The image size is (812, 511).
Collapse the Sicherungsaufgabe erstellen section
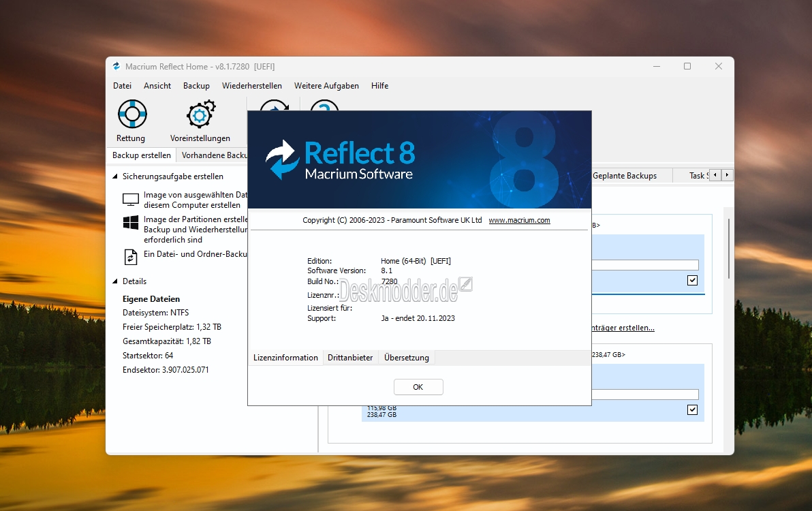tap(115, 176)
